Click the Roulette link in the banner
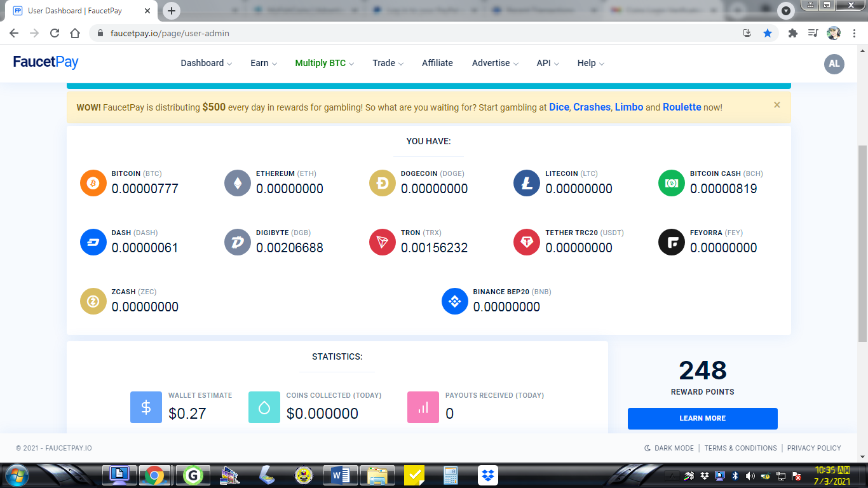868x488 pixels. coord(682,107)
